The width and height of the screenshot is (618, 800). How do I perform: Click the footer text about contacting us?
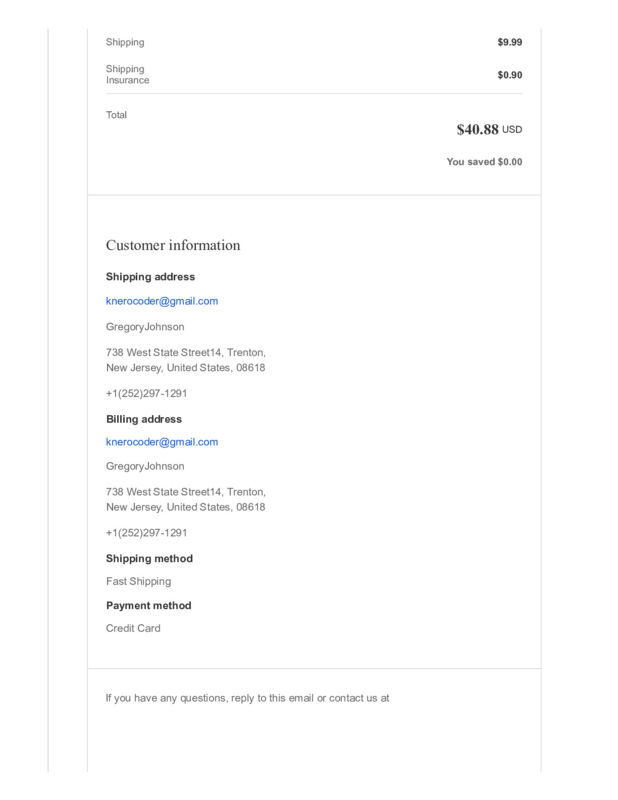pos(248,698)
